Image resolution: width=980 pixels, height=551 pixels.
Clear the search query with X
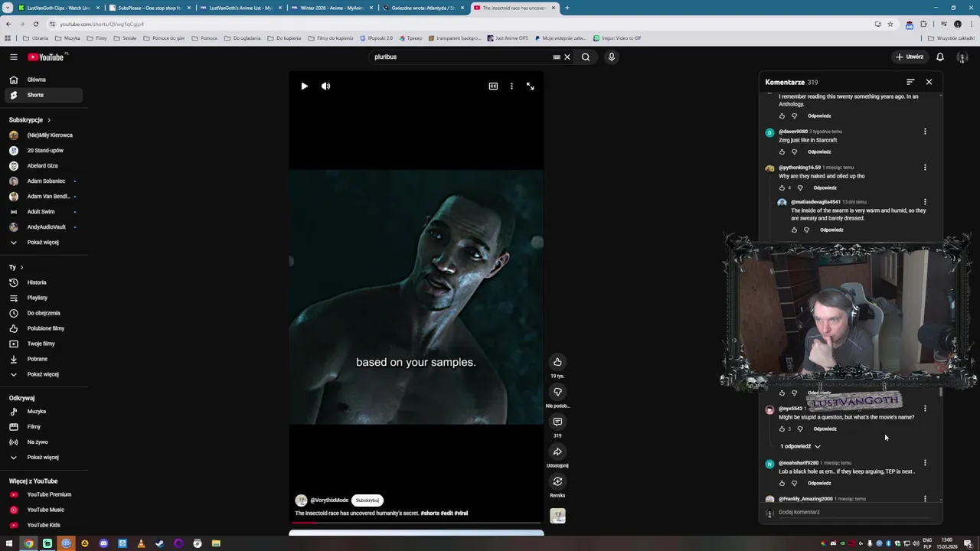(567, 57)
